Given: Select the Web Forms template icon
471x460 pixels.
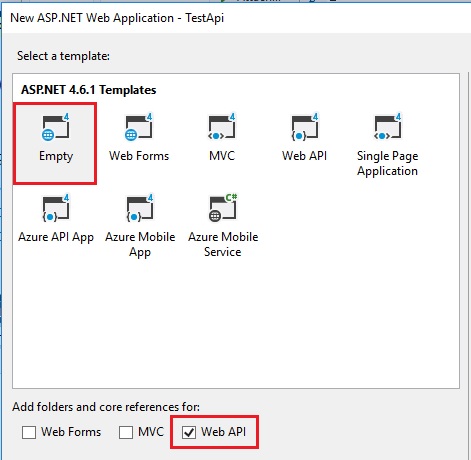Looking at the screenshot, I should pyautogui.click(x=139, y=127).
